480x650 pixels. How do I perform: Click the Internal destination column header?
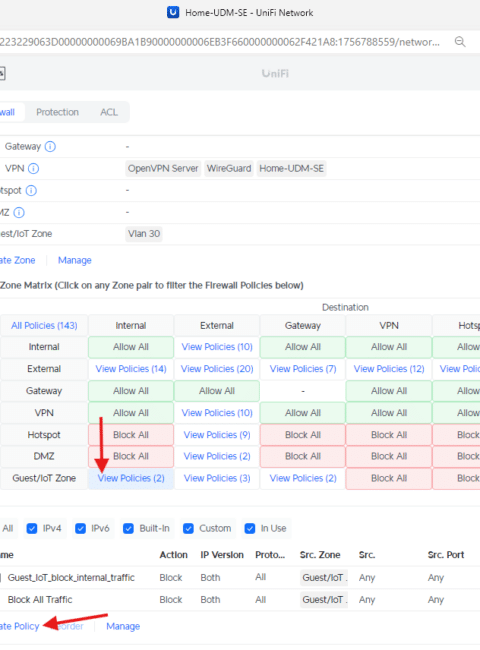(x=131, y=325)
